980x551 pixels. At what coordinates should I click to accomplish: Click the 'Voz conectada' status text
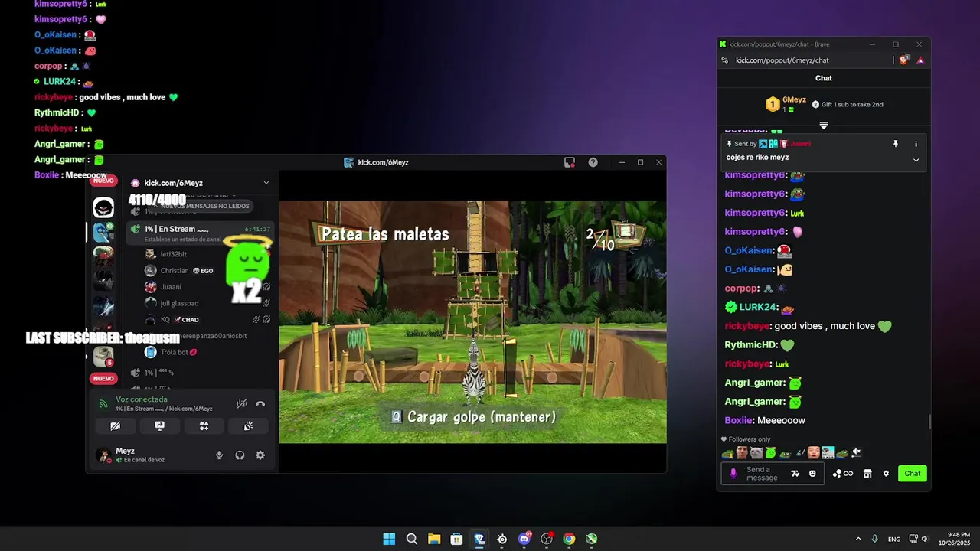(142, 399)
